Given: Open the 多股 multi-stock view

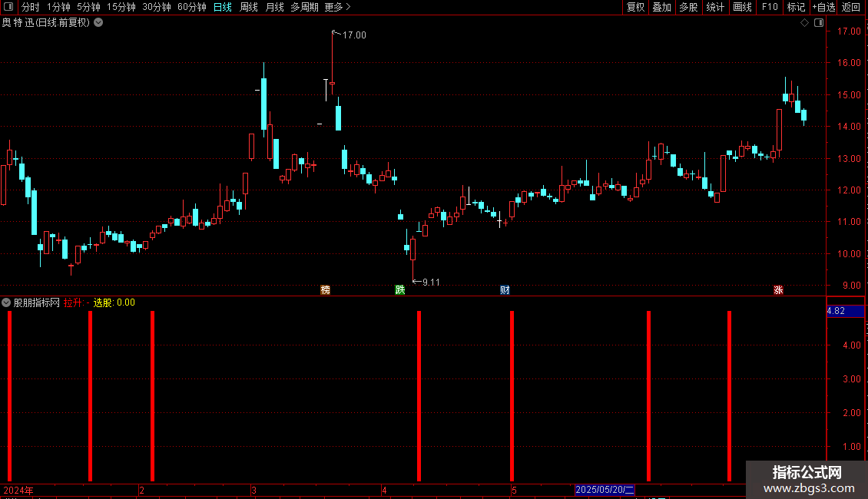Looking at the screenshot, I should coord(688,7).
